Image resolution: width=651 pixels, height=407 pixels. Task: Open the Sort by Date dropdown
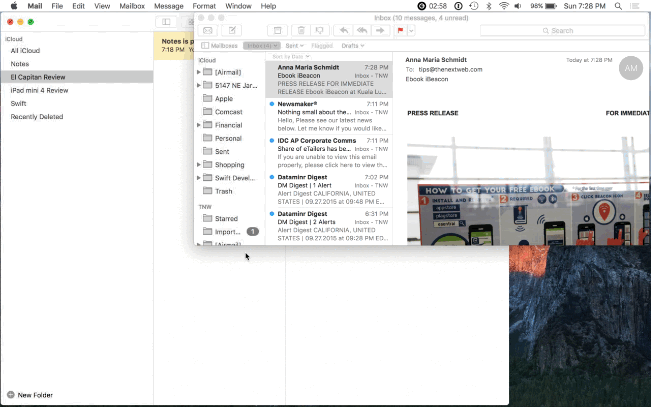click(292, 57)
